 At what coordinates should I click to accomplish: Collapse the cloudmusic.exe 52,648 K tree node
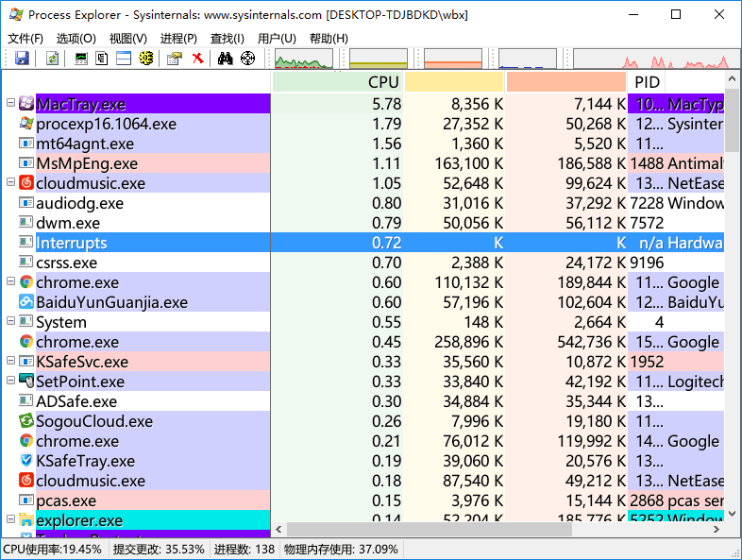pyautogui.click(x=10, y=182)
